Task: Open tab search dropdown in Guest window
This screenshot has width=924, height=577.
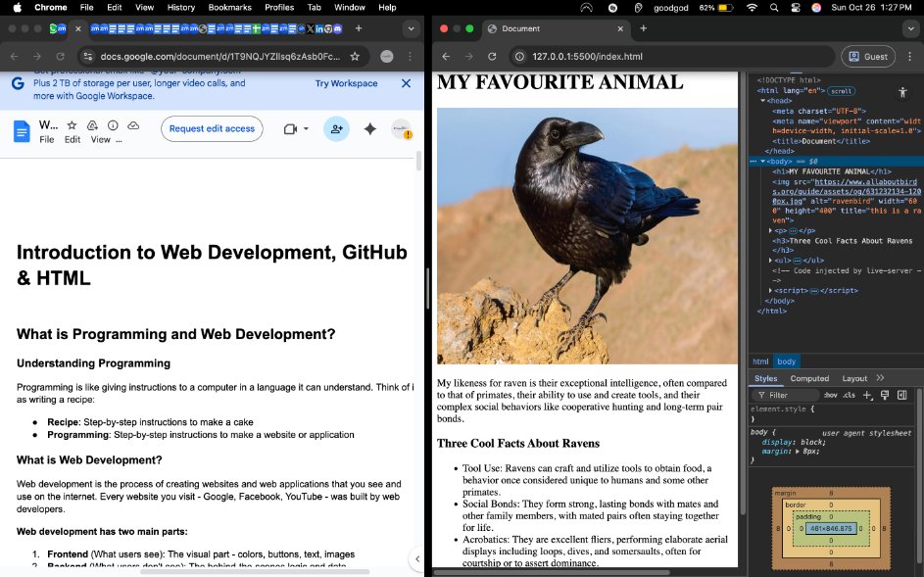Action: tap(910, 28)
